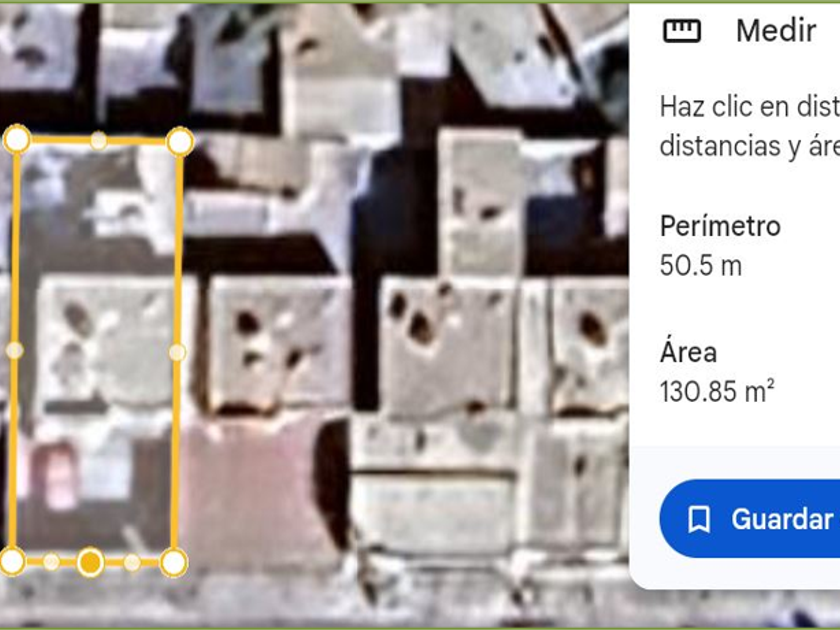Save the measurement with the Guardar button
The height and width of the screenshot is (630, 840).
pyautogui.click(x=750, y=519)
